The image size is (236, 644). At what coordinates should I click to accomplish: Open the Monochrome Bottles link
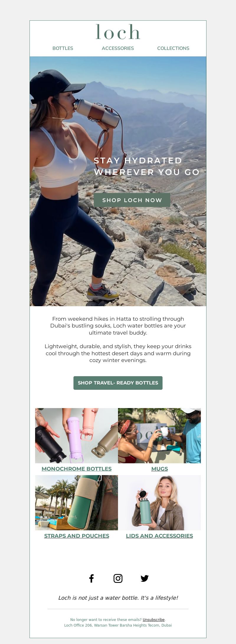pyautogui.click(x=77, y=469)
